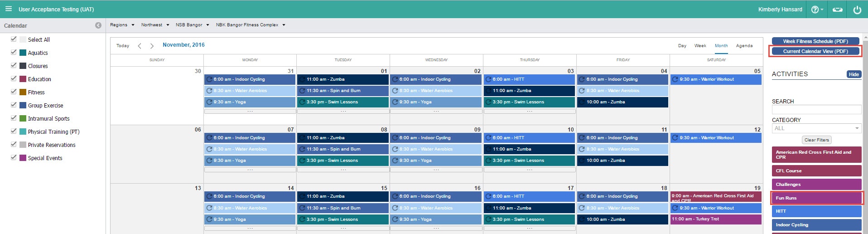868x234 pixels.
Task: Open the Category ALL combo box
Action: (816, 128)
